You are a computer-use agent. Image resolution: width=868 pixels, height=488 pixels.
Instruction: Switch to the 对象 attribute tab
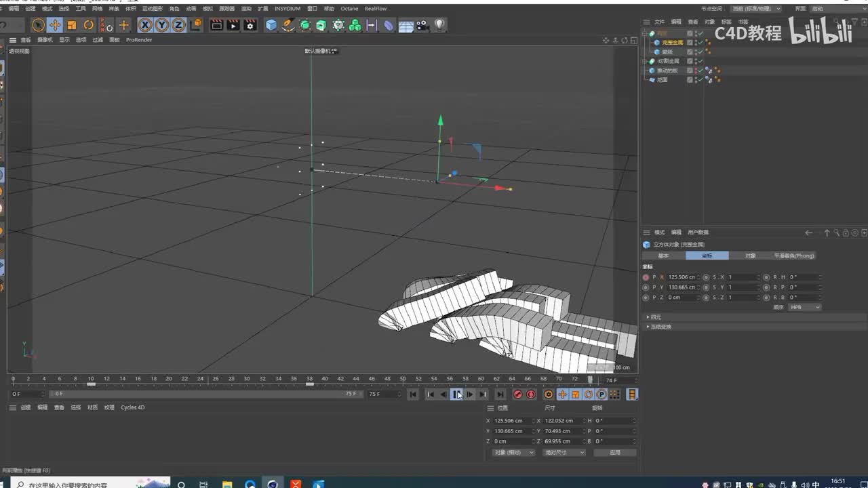click(x=750, y=256)
